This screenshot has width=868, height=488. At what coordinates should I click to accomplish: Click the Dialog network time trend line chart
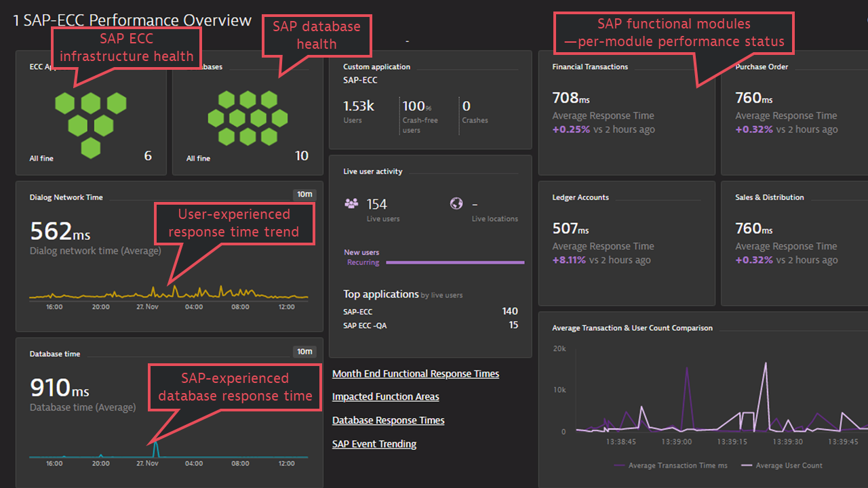pyautogui.click(x=169, y=293)
